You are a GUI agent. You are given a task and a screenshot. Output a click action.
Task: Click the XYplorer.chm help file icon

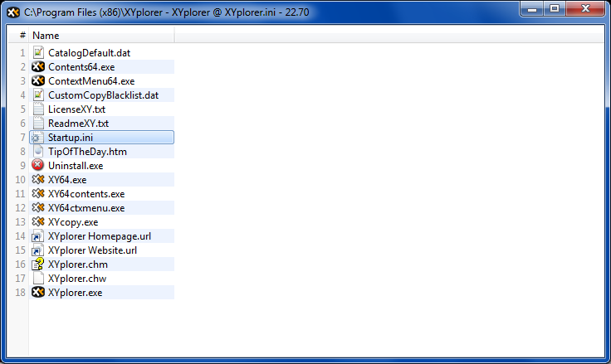click(x=38, y=264)
